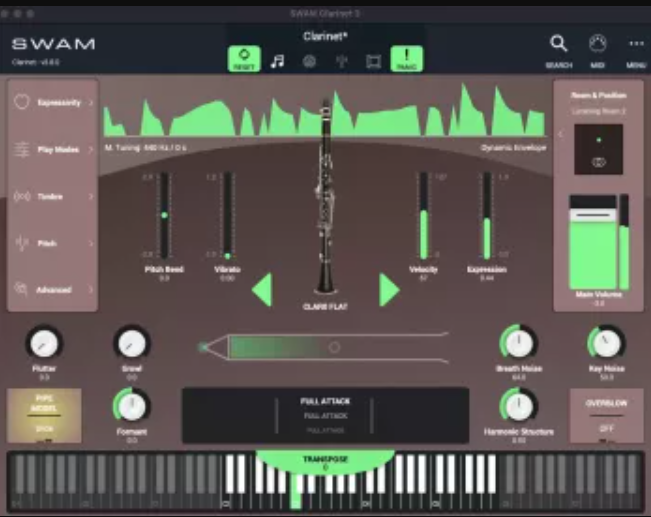Click the instrument name below the clarinet
This screenshot has width=651, height=517.
coord(325,306)
